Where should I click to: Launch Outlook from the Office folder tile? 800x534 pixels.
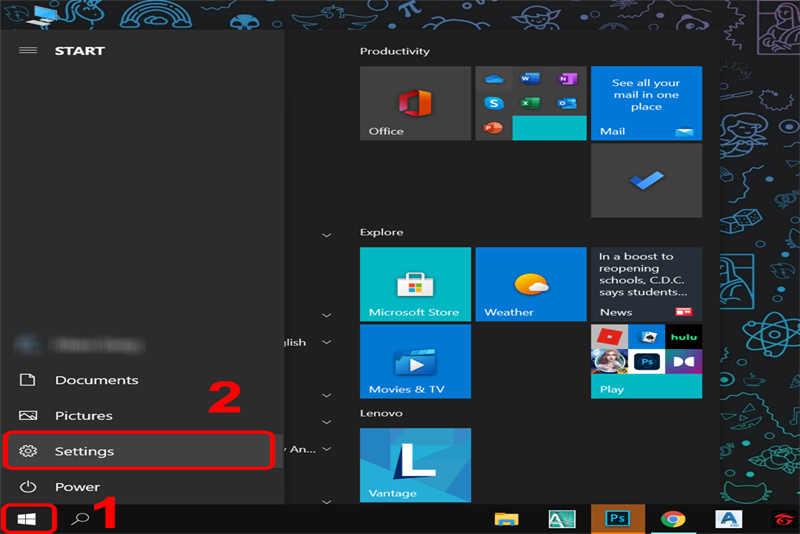coord(567,104)
